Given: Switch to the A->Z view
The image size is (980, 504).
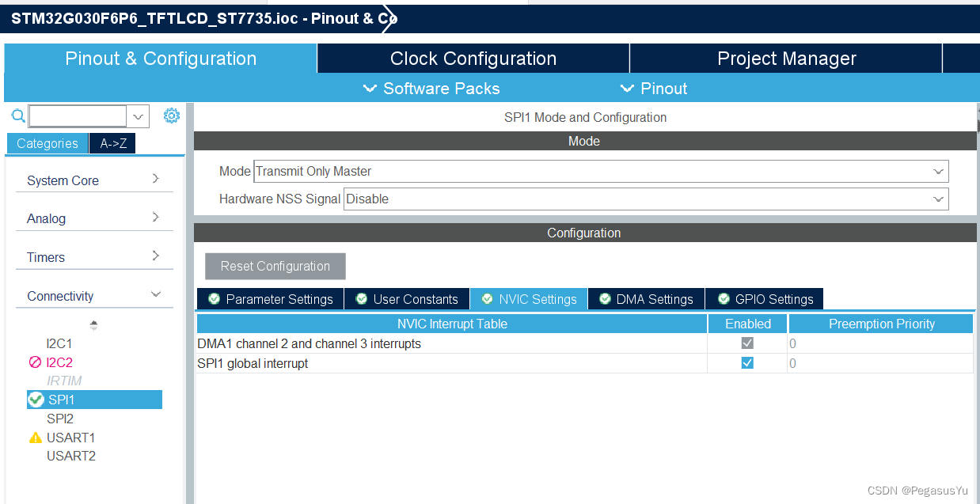Looking at the screenshot, I should coord(113,143).
